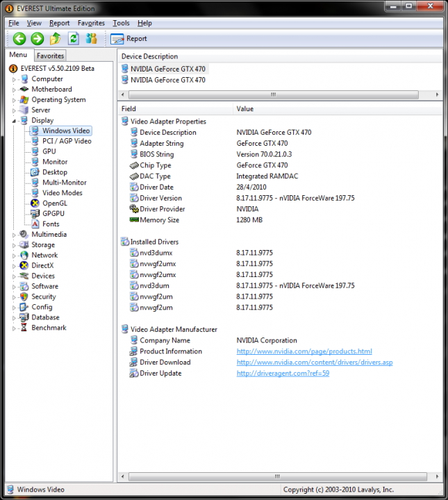Viewport: 448px width, 500px height.
Task: Select the Software tree item
Action: click(x=44, y=286)
